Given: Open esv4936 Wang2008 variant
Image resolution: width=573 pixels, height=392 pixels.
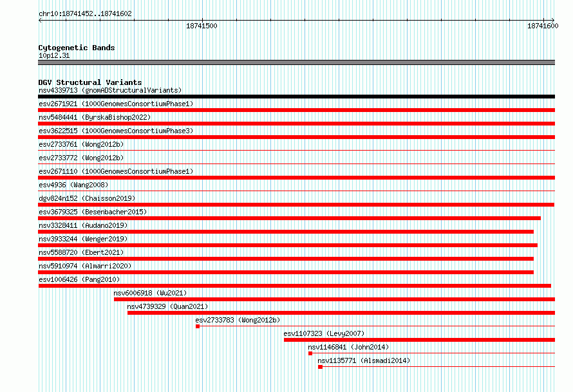Looking at the screenshot, I should pos(73,185).
